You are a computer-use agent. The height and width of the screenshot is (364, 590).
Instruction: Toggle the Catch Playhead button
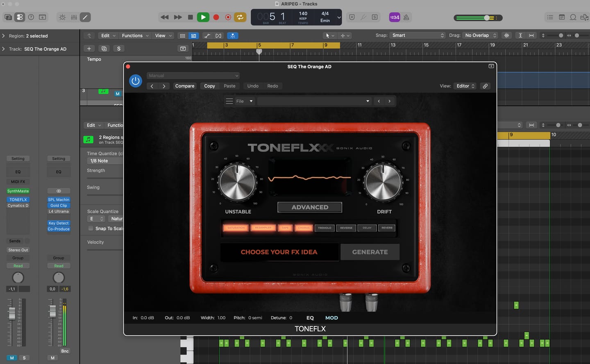[x=232, y=36]
